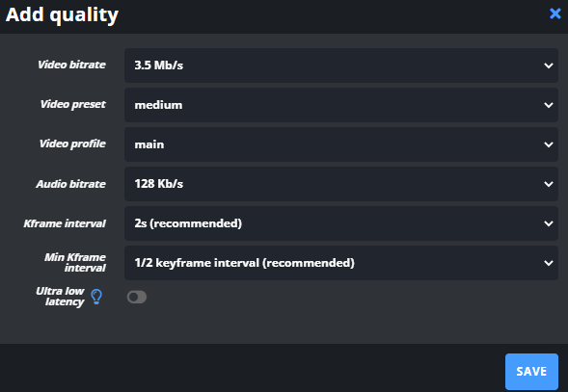
Task: Open the 3.5 Mb/s video bitrate dropdown
Action: click(x=341, y=65)
